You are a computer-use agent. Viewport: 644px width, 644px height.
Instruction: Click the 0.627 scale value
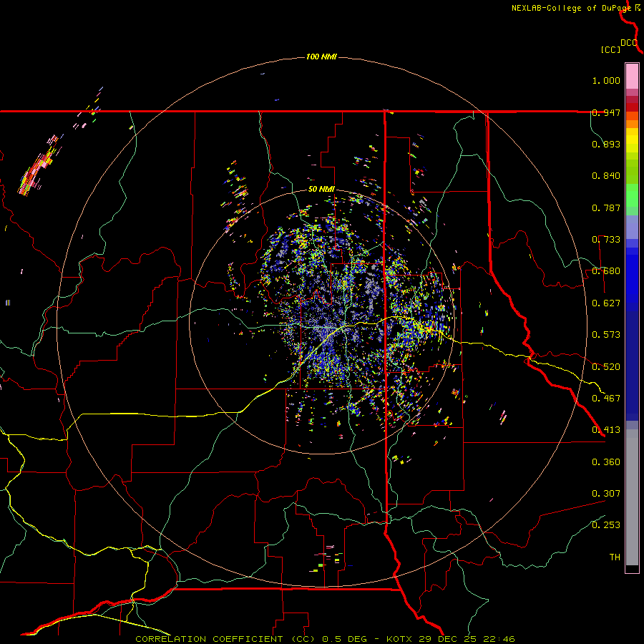click(606, 303)
